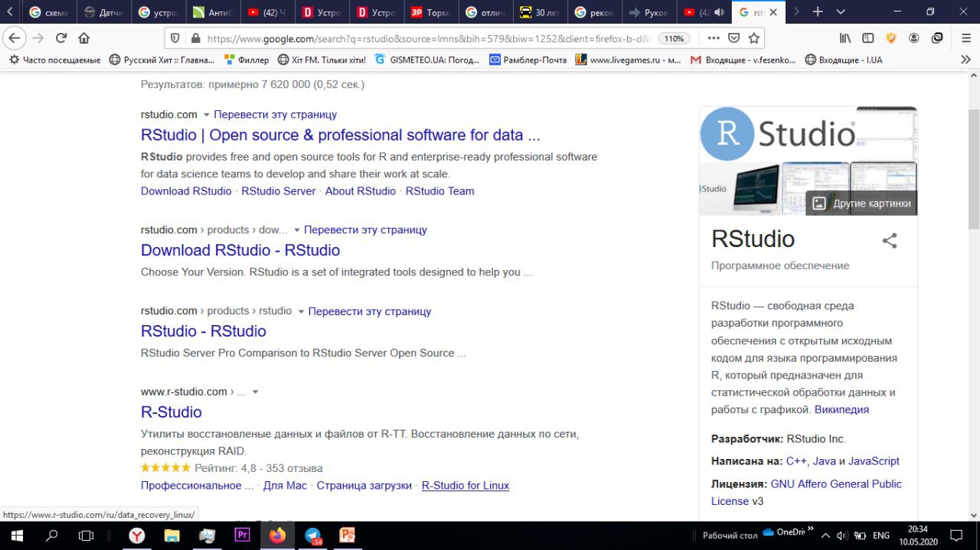Open GNU Affero General Public License link

pos(806,493)
